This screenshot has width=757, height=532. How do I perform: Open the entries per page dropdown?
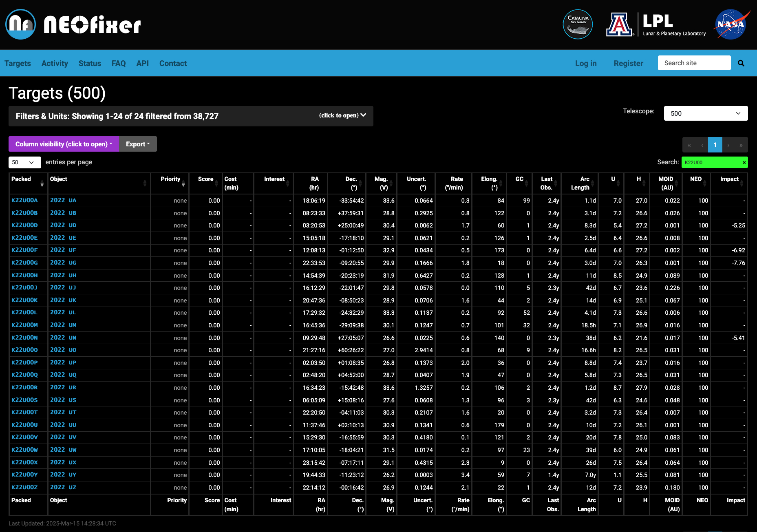click(x=24, y=162)
